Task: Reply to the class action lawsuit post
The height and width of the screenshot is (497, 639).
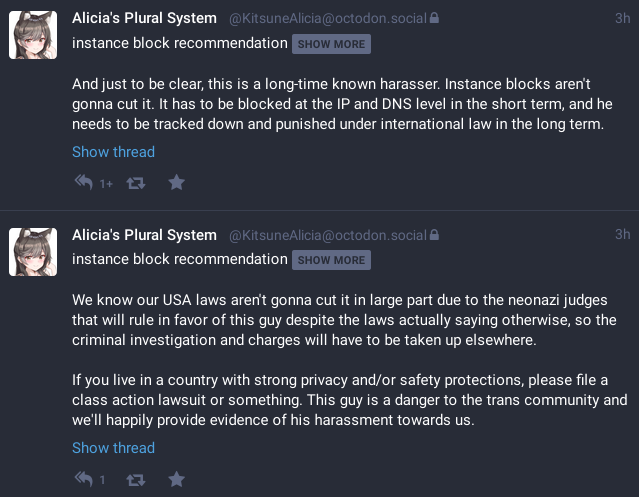Action: coord(84,480)
